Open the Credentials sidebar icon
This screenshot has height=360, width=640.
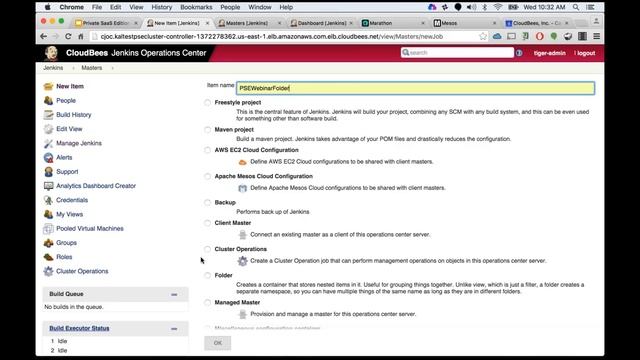[x=48, y=200]
